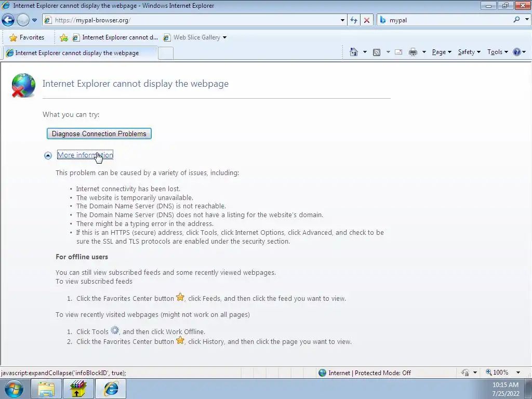532x399 pixels.
Task: Click the Internet zone globe icon
Action: 322,373
